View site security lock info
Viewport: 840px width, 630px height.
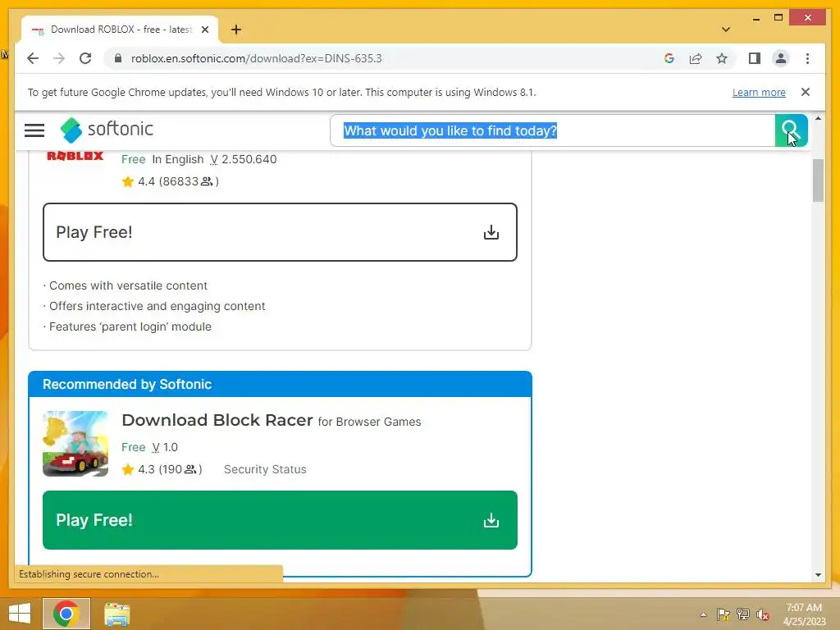tap(118, 58)
